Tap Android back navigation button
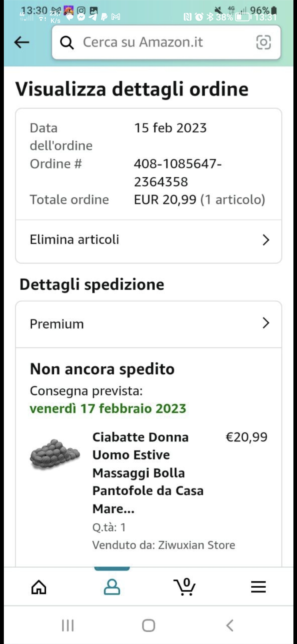The image size is (297, 644). coord(230,625)
